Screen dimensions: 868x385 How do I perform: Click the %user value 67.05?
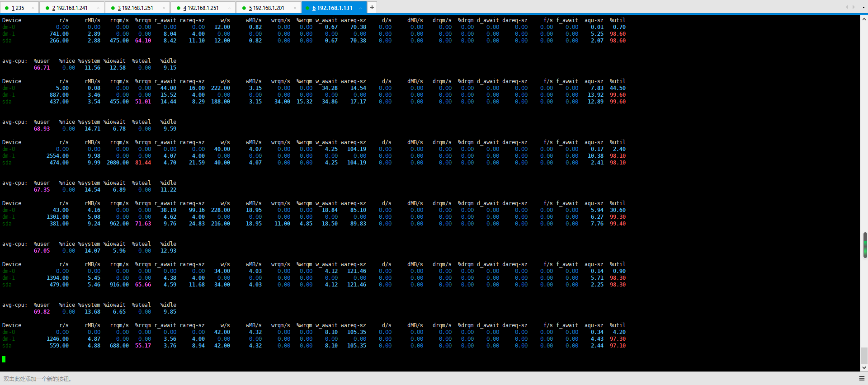pyautogui.click(x=42, y=251)
